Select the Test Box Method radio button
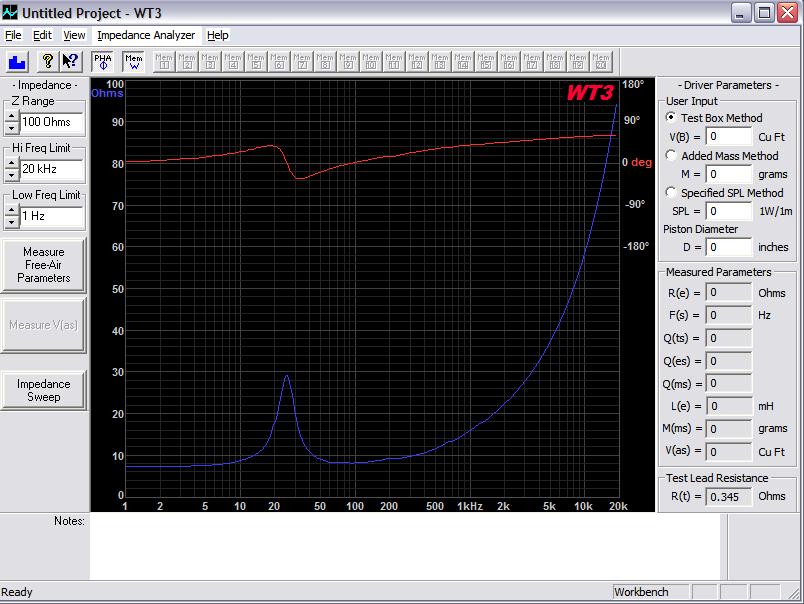804x604 pixels. click(x=670, y=117)
